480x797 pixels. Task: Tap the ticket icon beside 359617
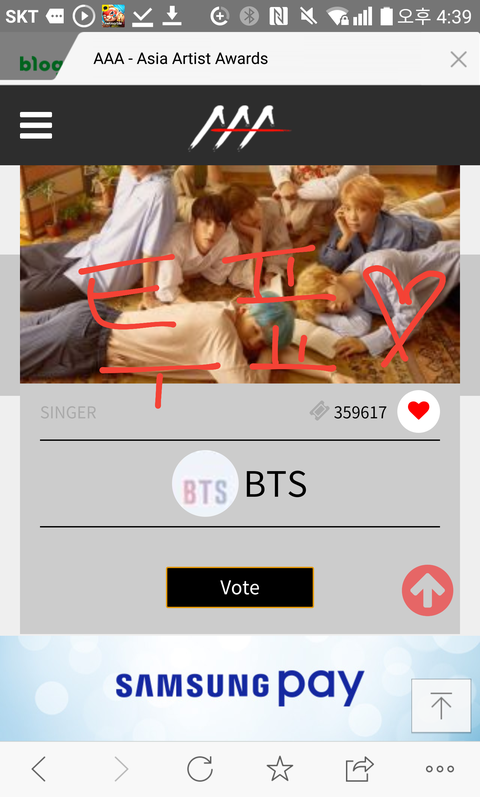pyautogui.click(x=319, y=411)
